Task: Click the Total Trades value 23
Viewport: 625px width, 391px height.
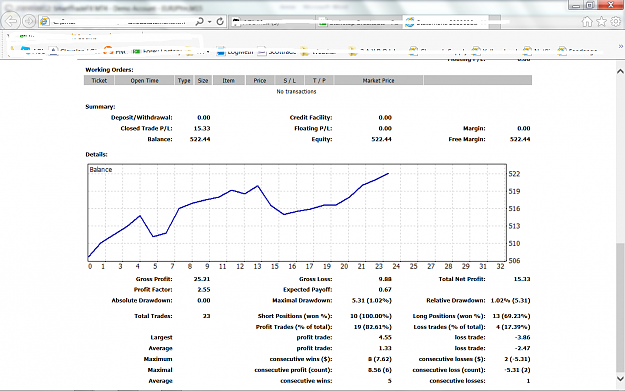Action: point(206,316)
